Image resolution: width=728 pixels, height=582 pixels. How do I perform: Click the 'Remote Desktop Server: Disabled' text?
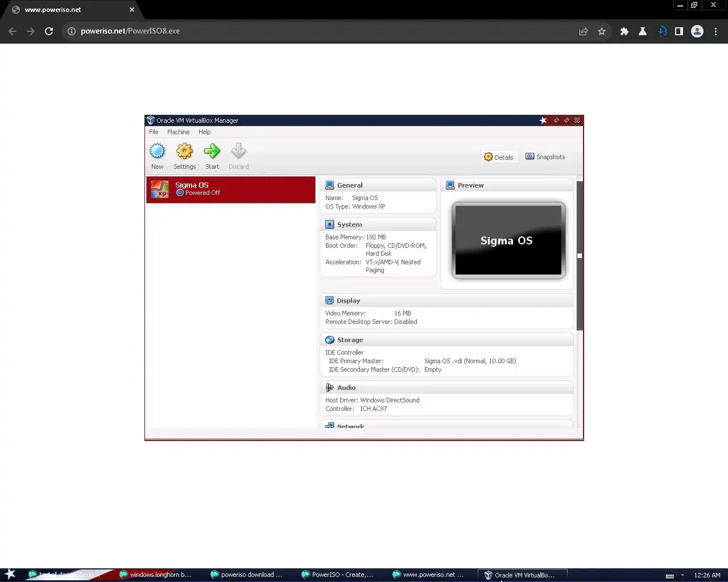371,322
